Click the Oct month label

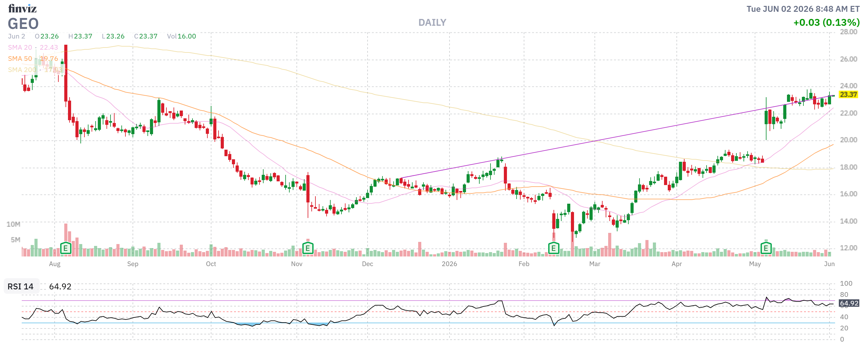coord(211,264)
